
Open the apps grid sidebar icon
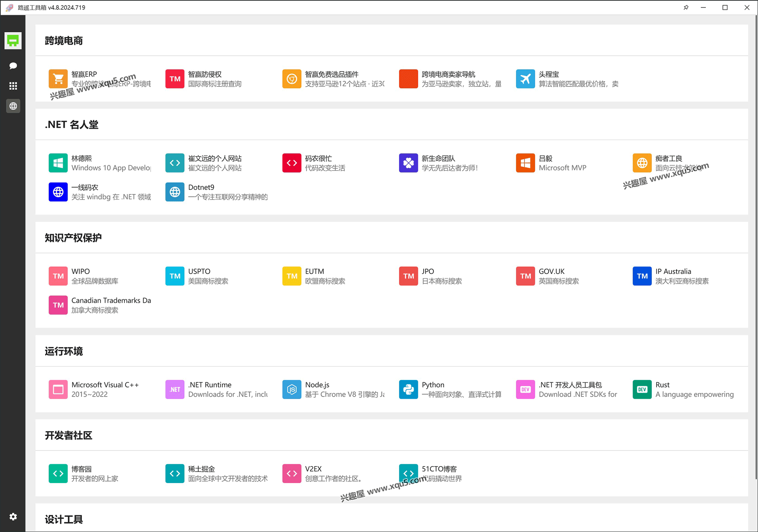(x=13, y=86)
